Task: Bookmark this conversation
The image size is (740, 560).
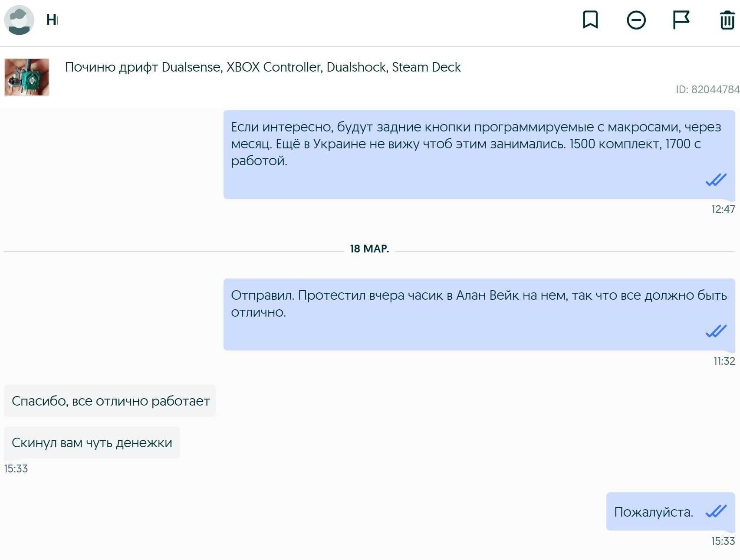Action: [x=590, y=20]
